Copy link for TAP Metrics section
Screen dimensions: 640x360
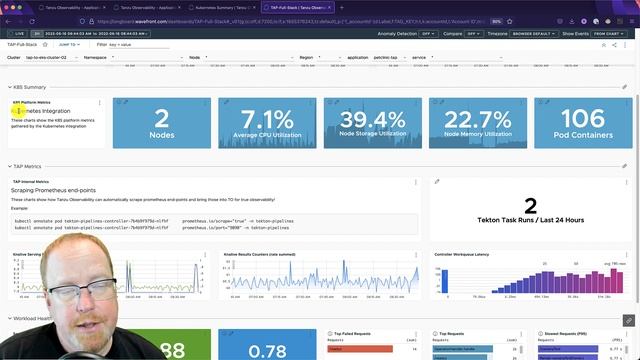(x=624, y=166)
